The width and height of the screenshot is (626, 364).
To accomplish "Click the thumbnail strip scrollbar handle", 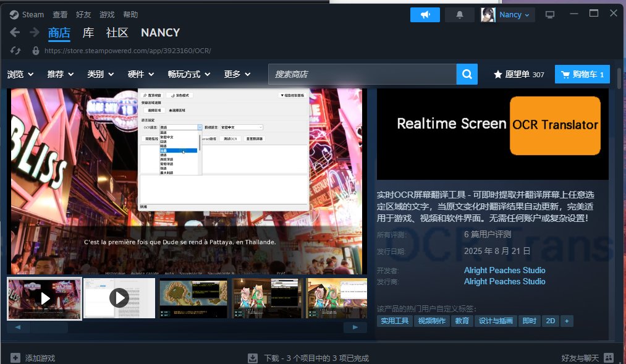I will point(49,328).
